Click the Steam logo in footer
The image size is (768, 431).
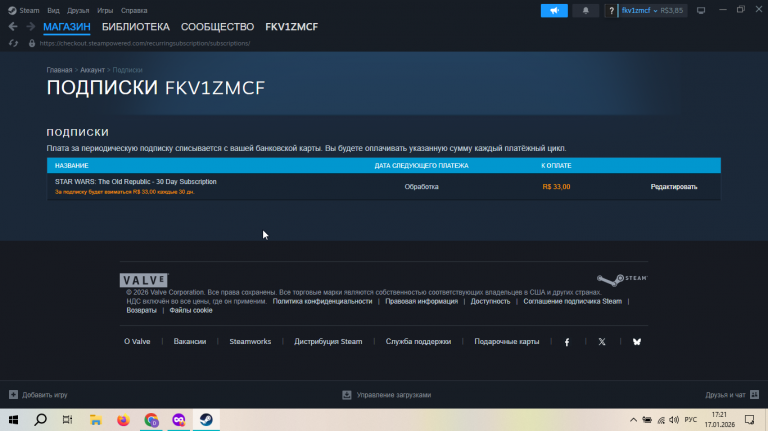point(622,279)
